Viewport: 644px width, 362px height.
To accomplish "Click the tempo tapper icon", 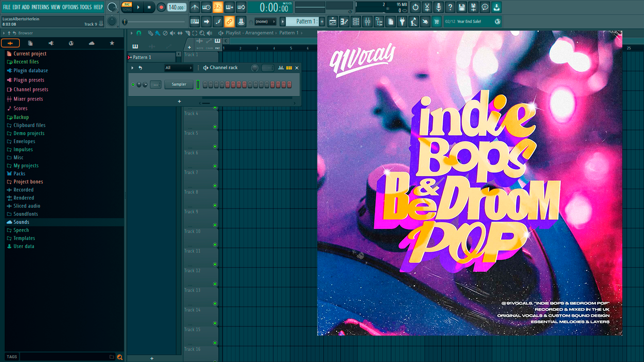I will click(413, 21).
